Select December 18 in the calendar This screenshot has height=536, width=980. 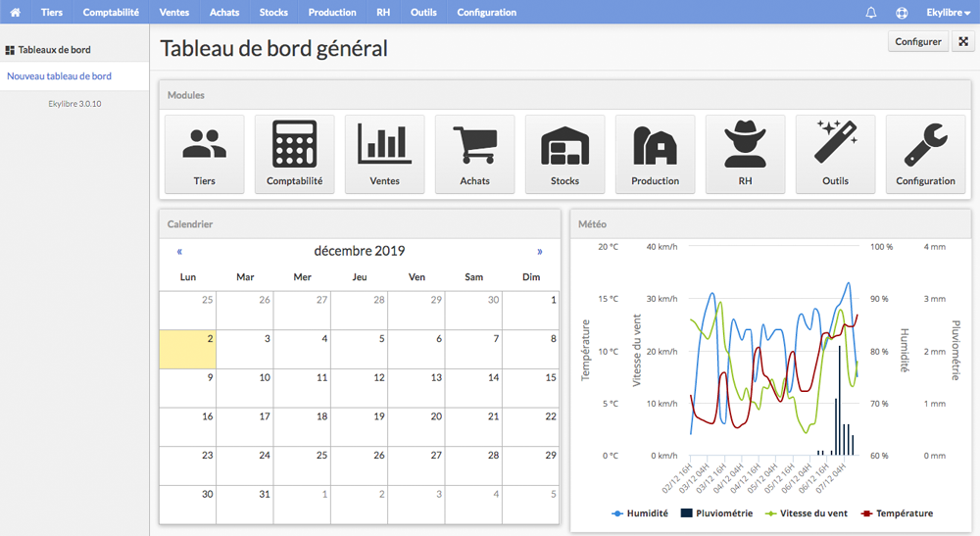tap(302, 426)
